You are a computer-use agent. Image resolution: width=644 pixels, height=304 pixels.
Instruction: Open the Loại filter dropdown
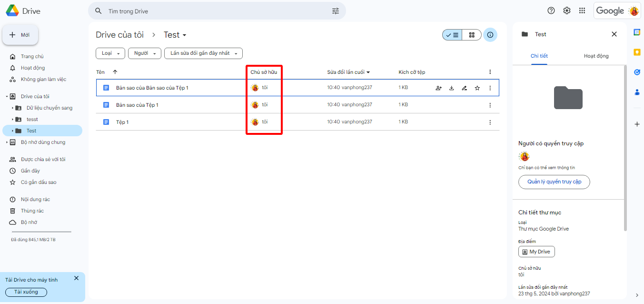point(110,53)
